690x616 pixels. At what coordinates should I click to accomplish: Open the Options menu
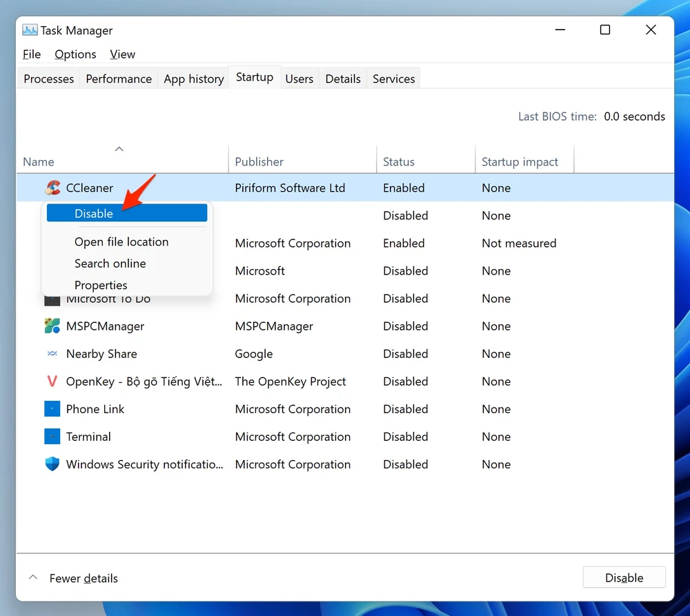click(75, 54)
